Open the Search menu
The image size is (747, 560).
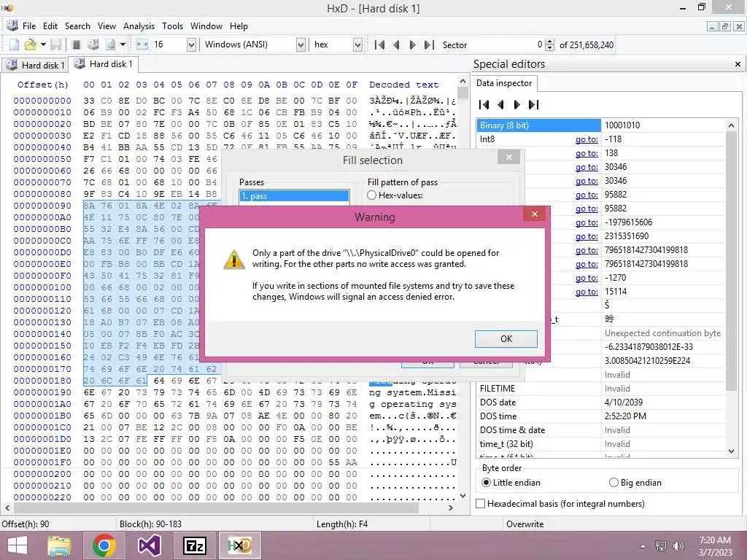[77, 26]
